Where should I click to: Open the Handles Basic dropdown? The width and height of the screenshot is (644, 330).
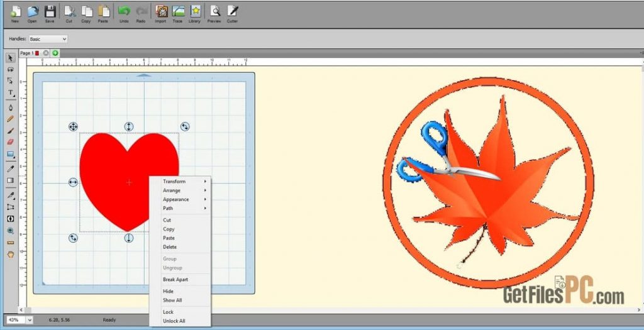[48, 39]
